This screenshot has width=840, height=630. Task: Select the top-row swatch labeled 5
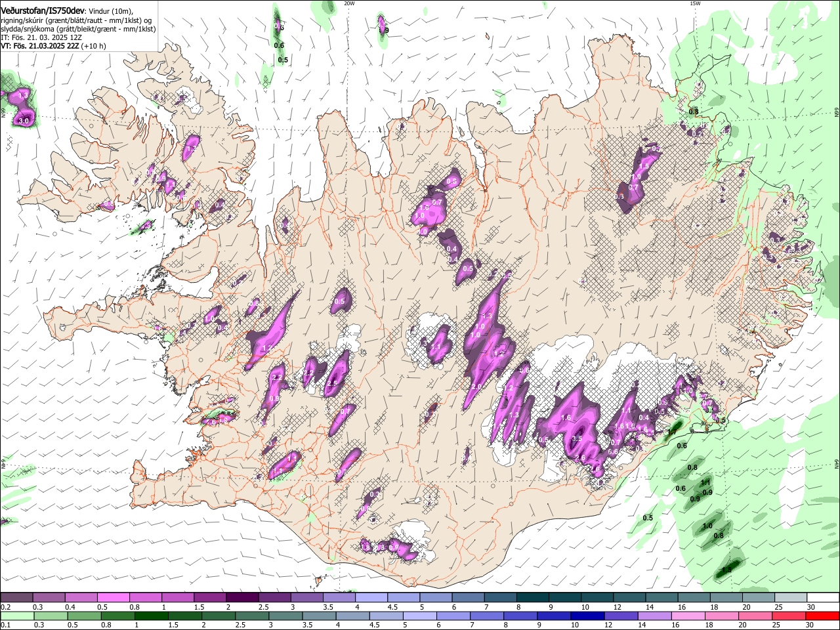pos(434,597)
